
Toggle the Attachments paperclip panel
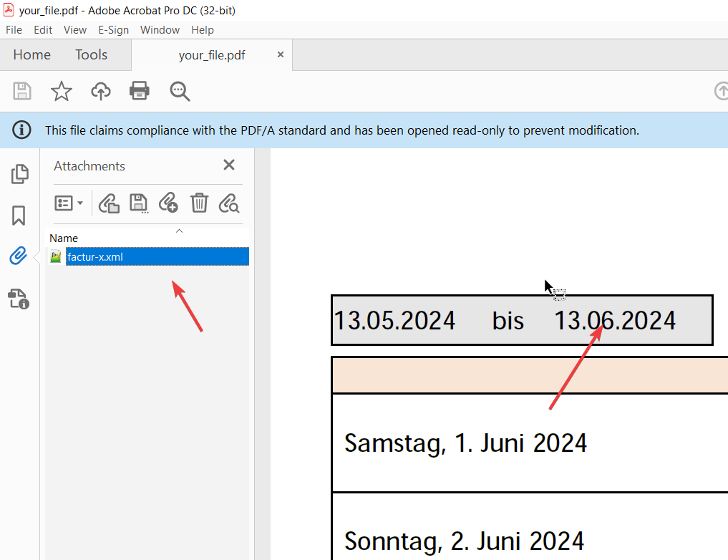[x=19, y=256]
